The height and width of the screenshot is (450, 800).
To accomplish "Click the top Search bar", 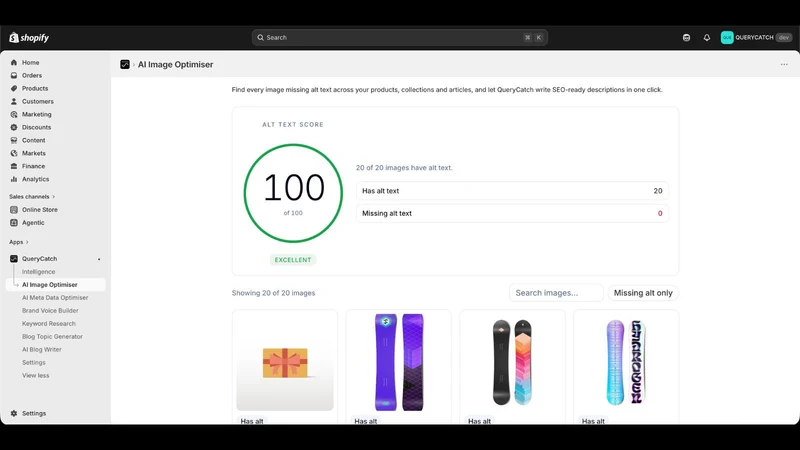I will (x=399, y=37).
